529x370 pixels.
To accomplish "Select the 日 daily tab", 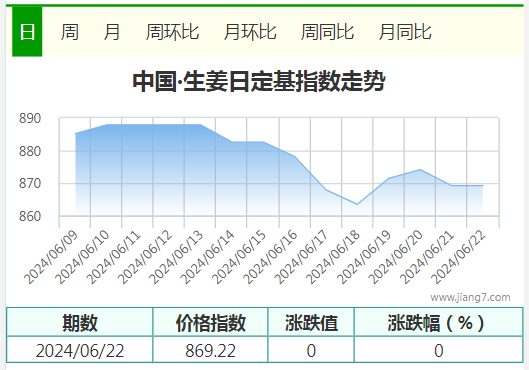I will (27, 32).
